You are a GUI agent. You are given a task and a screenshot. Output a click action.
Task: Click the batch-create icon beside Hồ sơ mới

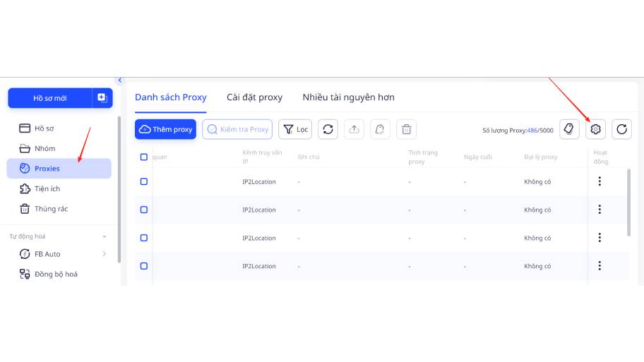(102, 98)
